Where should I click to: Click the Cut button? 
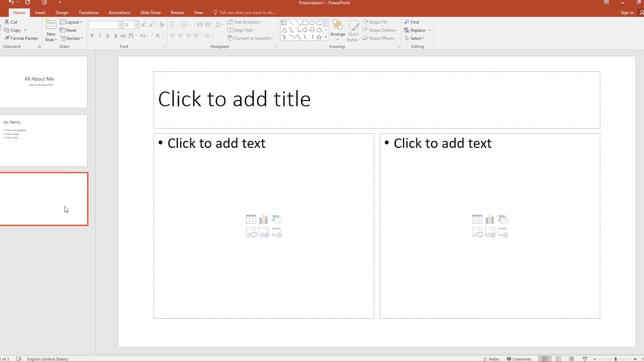click(x=11, y=22)
